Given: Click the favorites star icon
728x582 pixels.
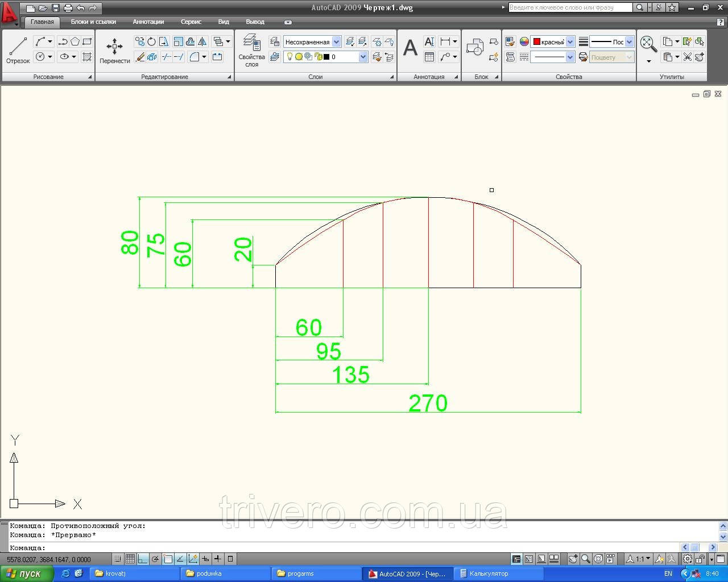Looking at the screenshot, I should click(672, 7).
